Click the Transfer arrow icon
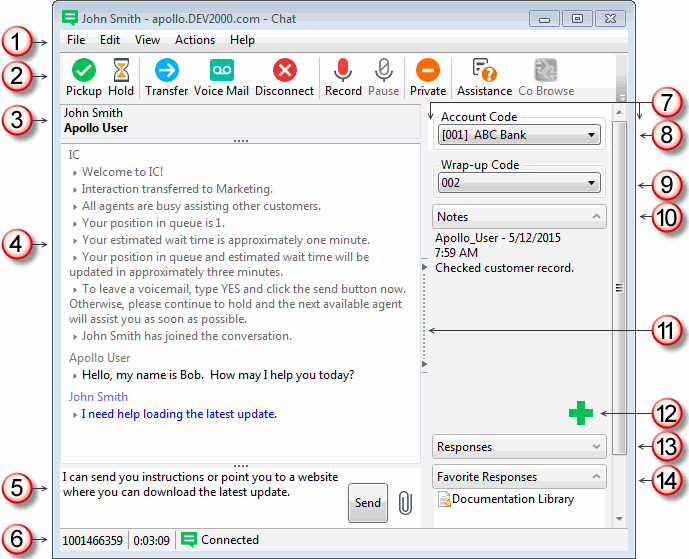689x559 pixels. 166,70
